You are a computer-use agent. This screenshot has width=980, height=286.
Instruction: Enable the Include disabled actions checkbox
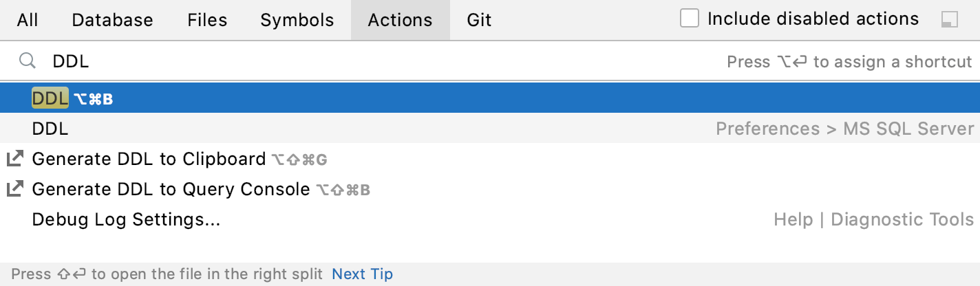coord(690,19)
